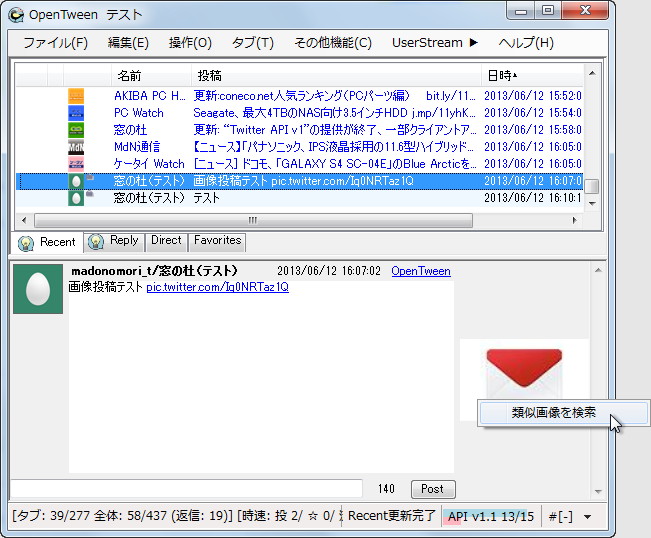Click the detail pane scroll down arrow
Image resolution: width=651 pixels, height=538 pixels.
598,491
